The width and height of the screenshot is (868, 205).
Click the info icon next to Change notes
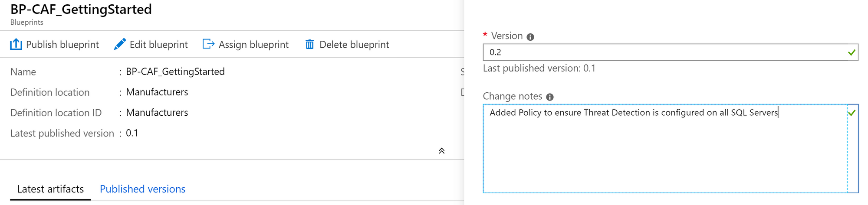[550, 97]
